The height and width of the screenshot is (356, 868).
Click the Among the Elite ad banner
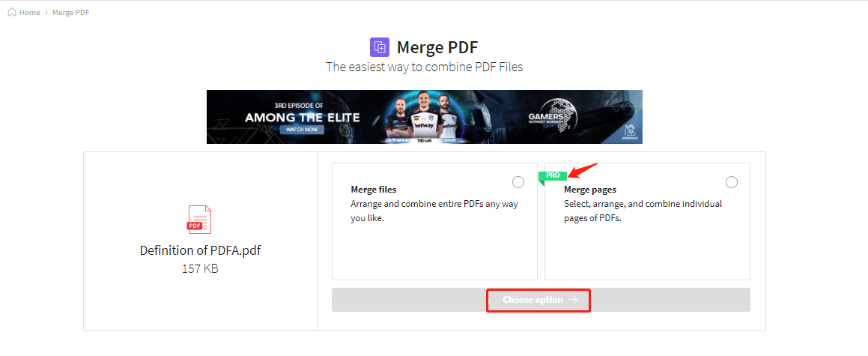[425, 117]
